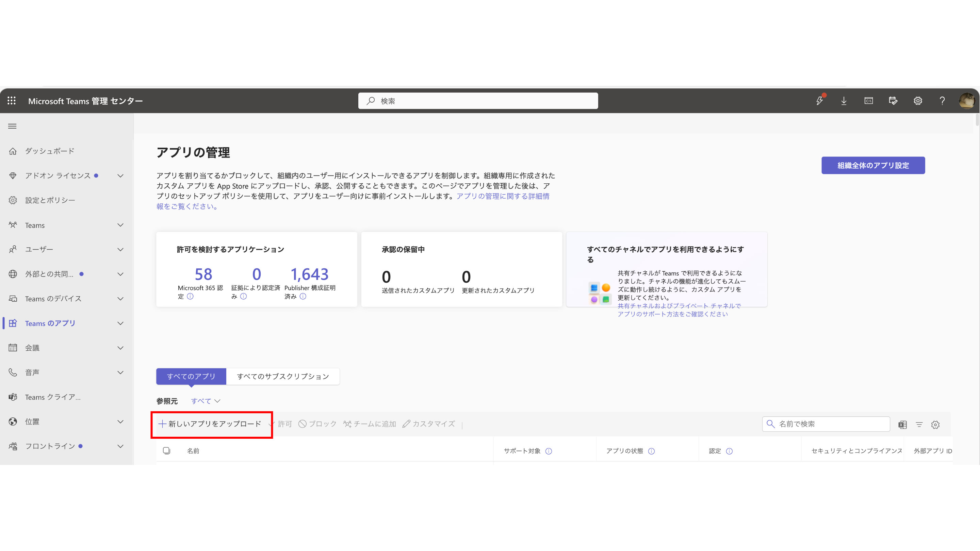
Task: Show info for サポート対象 column
Action: pos(549,451)
